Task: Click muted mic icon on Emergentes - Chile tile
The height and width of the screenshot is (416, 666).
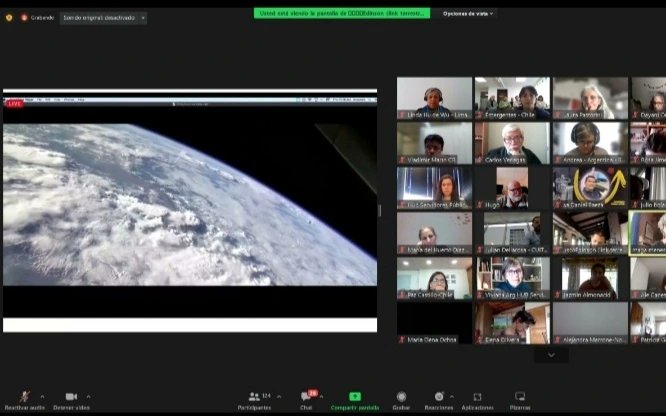Action: click(x=480, y=115)
